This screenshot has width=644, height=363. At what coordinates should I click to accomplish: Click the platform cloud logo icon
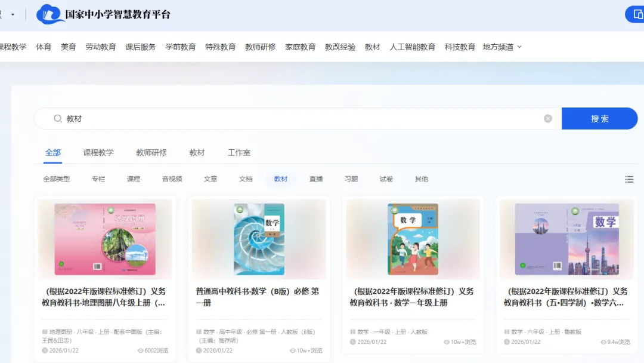coord(49,14)
